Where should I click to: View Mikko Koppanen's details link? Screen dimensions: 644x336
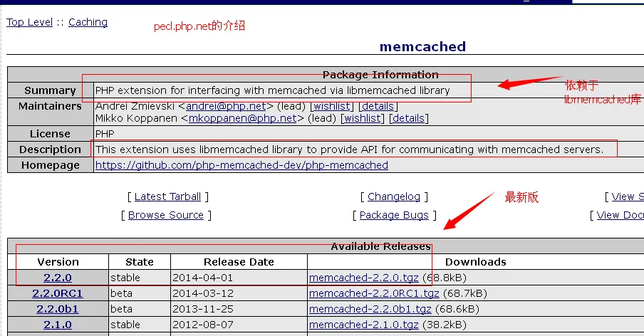[409, 119]
